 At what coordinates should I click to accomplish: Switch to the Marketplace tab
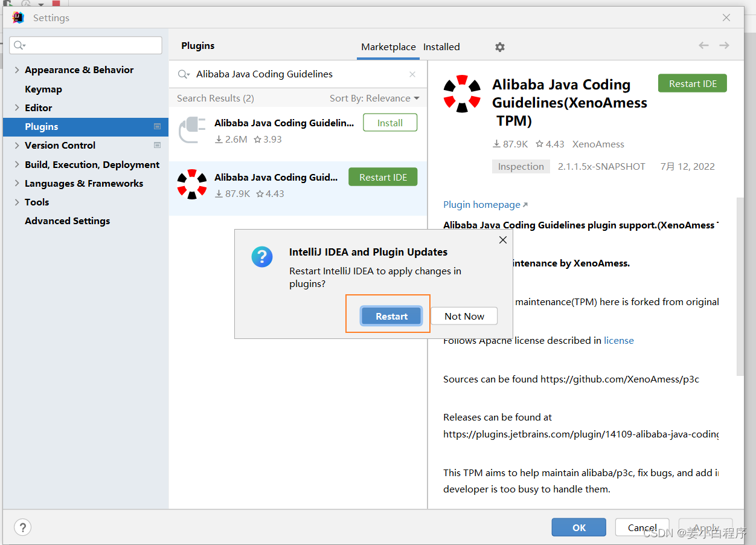click(388, 47)
